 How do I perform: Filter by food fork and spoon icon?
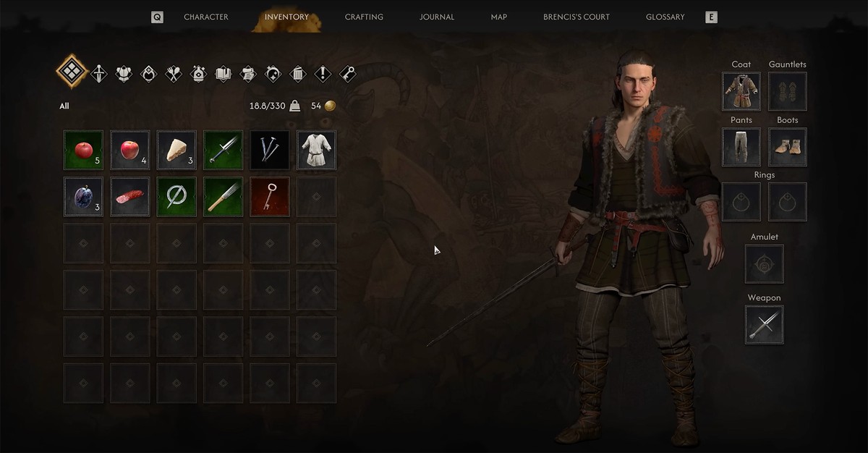(x=174, y=73)
